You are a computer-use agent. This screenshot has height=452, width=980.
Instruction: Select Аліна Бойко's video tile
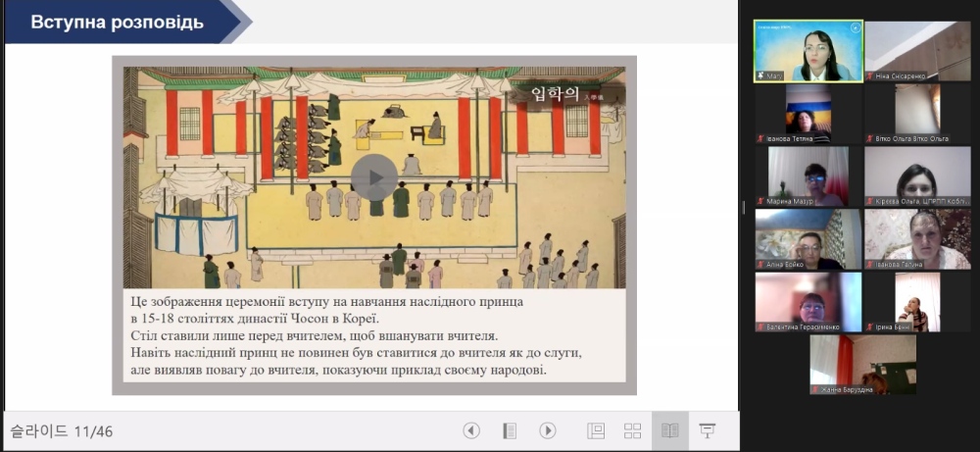click(x=808, y=238)
